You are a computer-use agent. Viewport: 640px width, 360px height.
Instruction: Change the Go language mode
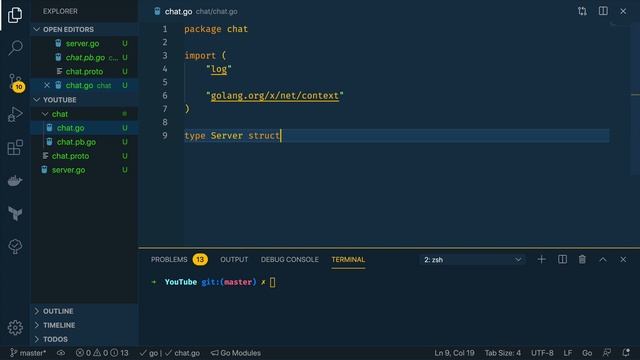(587, 353)
